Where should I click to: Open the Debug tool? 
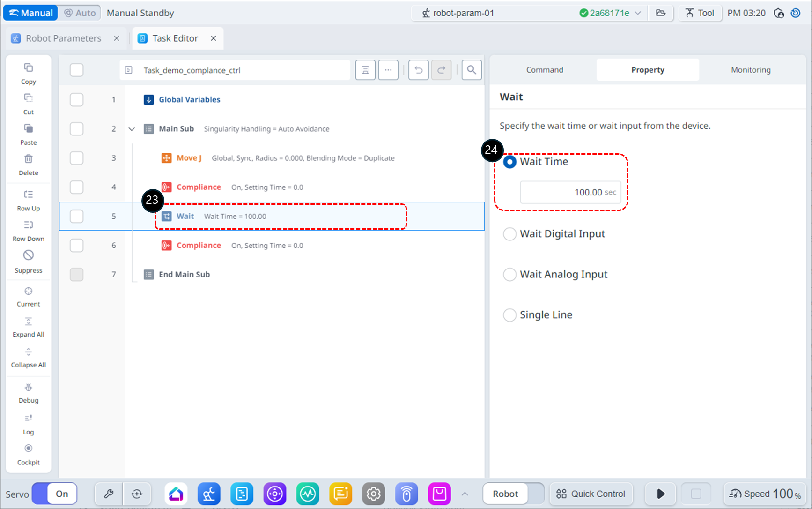29,388
